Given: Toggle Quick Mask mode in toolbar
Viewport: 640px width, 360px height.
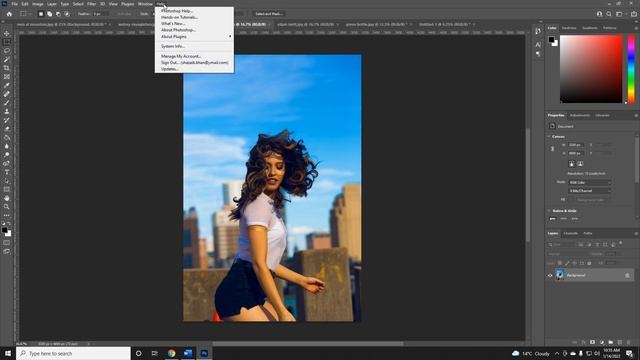Looking at the screenshot, I should point(7,242).
